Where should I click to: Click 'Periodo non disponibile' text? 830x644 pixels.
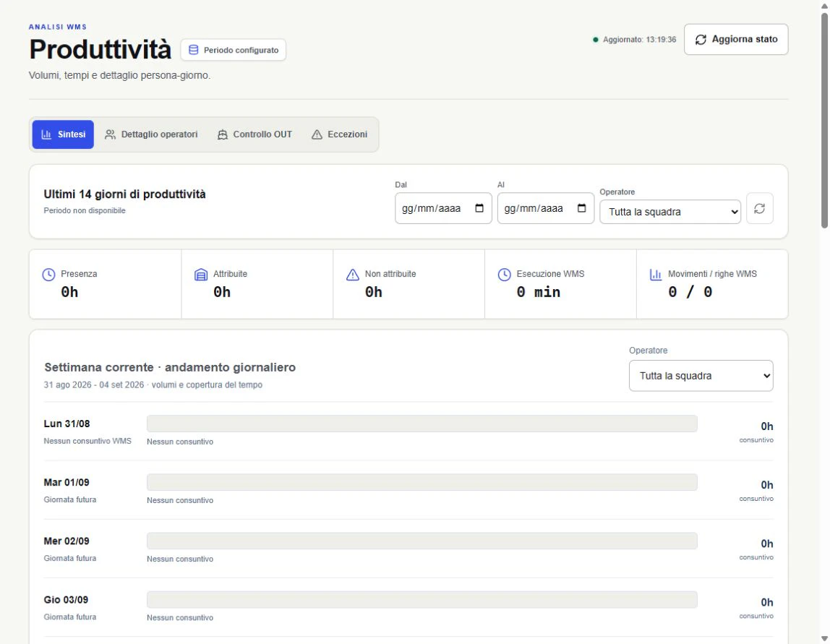[85, 210]
